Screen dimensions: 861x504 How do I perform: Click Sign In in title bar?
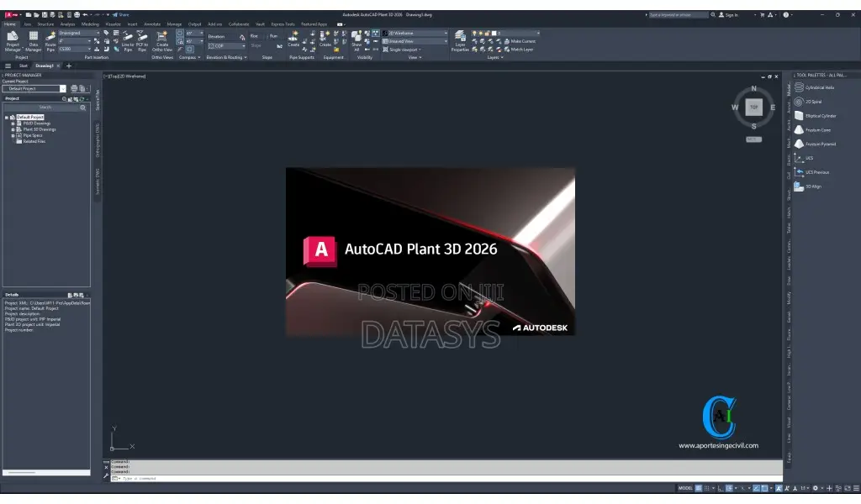coord(728,15)
